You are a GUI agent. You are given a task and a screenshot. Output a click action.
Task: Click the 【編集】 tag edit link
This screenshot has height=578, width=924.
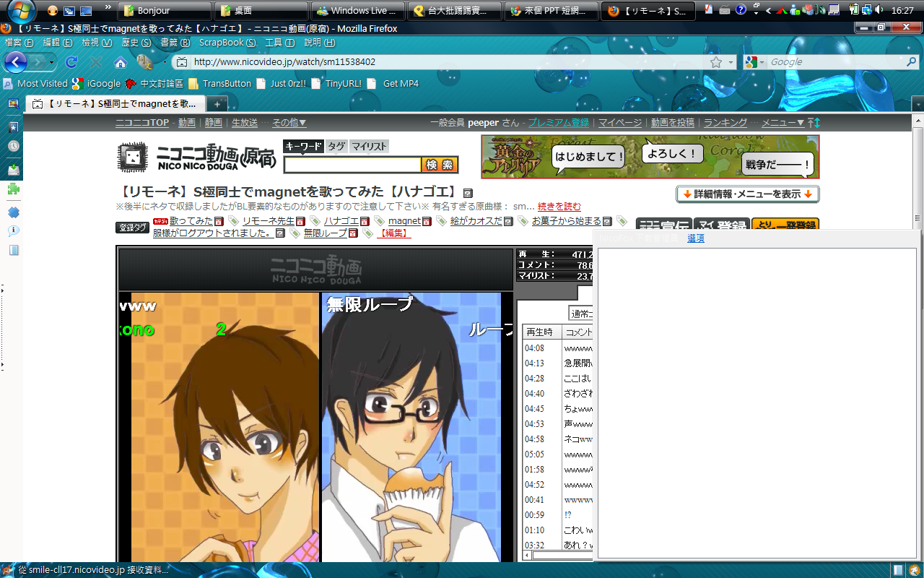tap(393, 233)
